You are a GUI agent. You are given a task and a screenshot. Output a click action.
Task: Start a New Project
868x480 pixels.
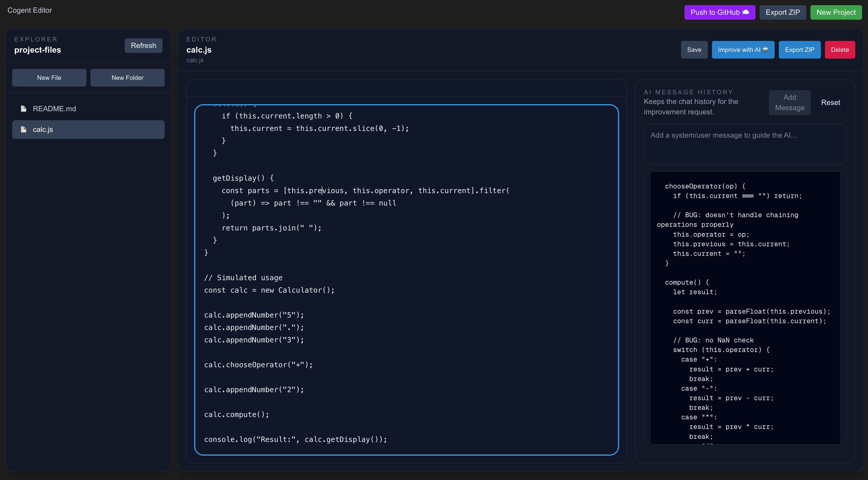point(836,12)
